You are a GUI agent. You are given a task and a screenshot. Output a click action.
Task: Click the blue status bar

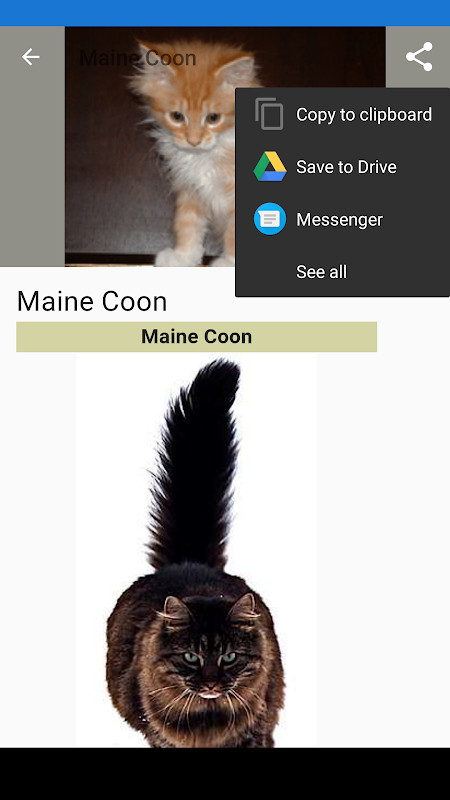225,13
